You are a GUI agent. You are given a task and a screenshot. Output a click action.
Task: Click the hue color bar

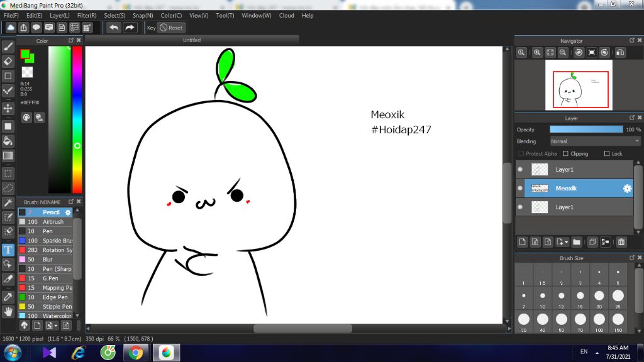(77, 119)
